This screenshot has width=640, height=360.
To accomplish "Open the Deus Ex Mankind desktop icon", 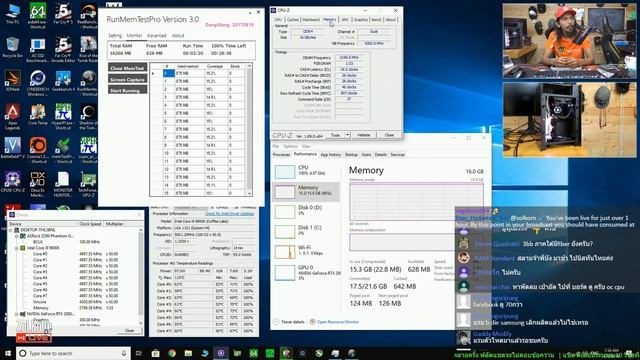I will [38, 184].
